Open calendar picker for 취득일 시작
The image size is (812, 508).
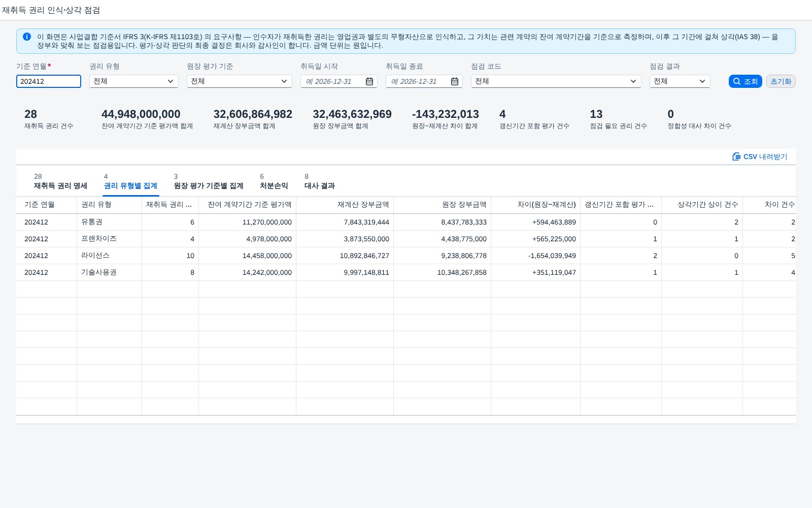point(369,81)
